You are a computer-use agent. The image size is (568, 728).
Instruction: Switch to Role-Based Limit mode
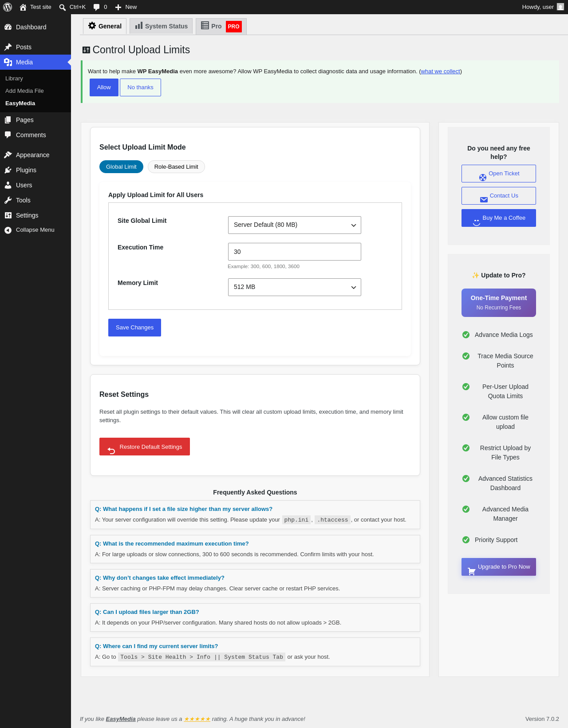pyautogui.click(x=176, y=167)
